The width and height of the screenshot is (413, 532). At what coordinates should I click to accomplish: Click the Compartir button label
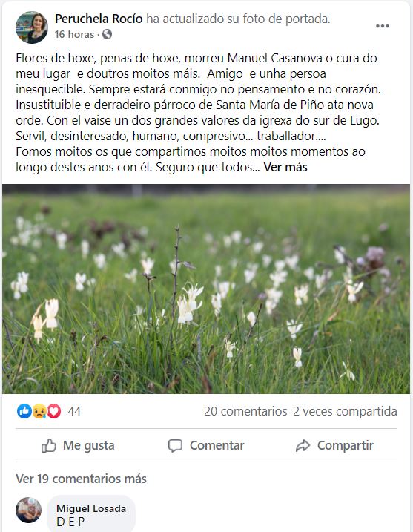click(x=346, y=445)
